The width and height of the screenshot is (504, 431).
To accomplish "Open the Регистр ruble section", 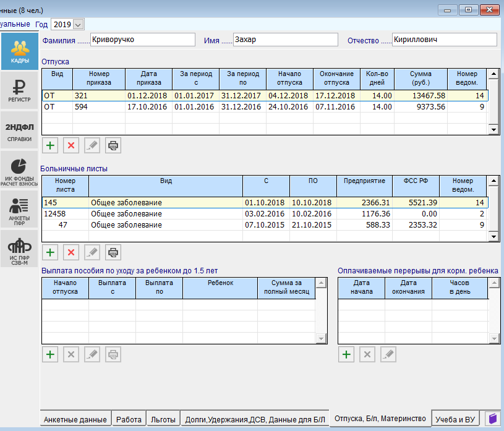I will (19, 91).
